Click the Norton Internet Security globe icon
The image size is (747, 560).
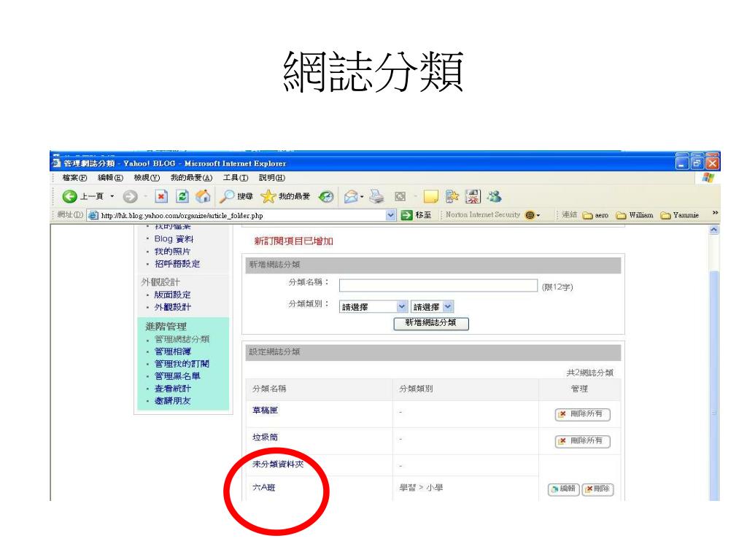tap(530, 215)
